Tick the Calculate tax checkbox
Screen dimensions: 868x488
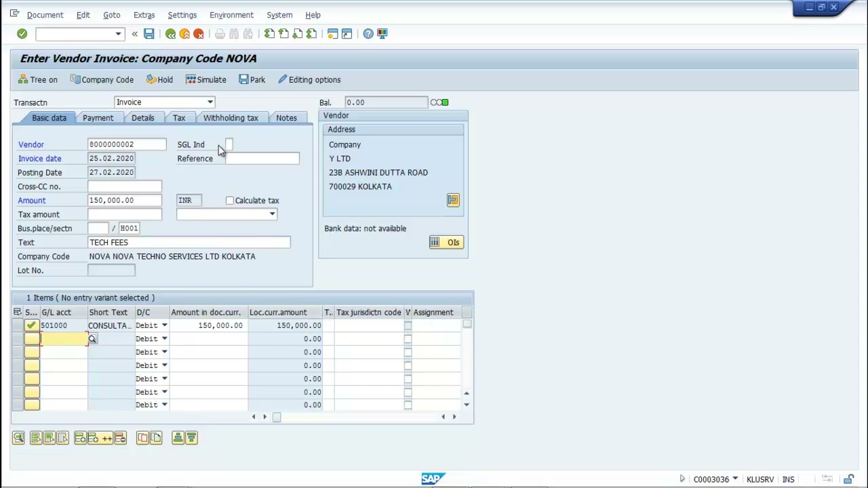pos(230,201)
